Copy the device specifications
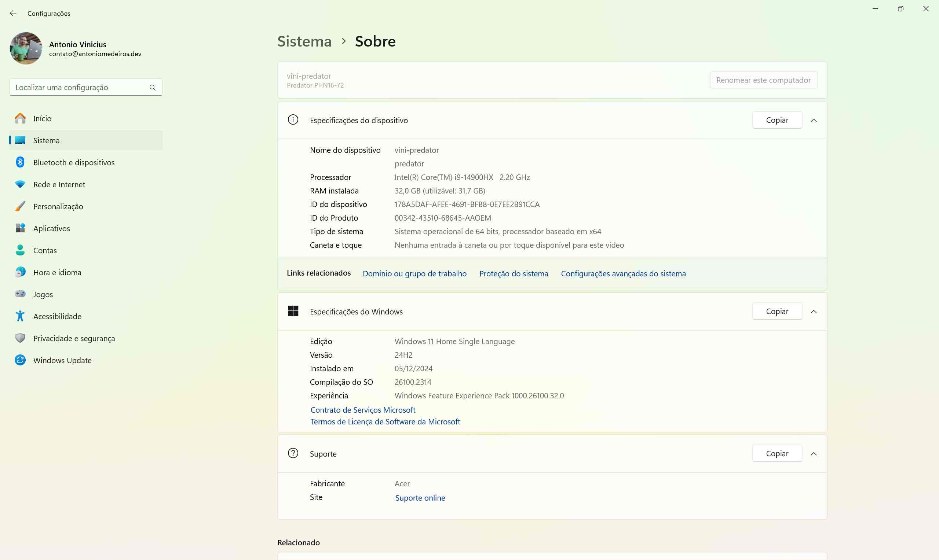 coord(777,120)
